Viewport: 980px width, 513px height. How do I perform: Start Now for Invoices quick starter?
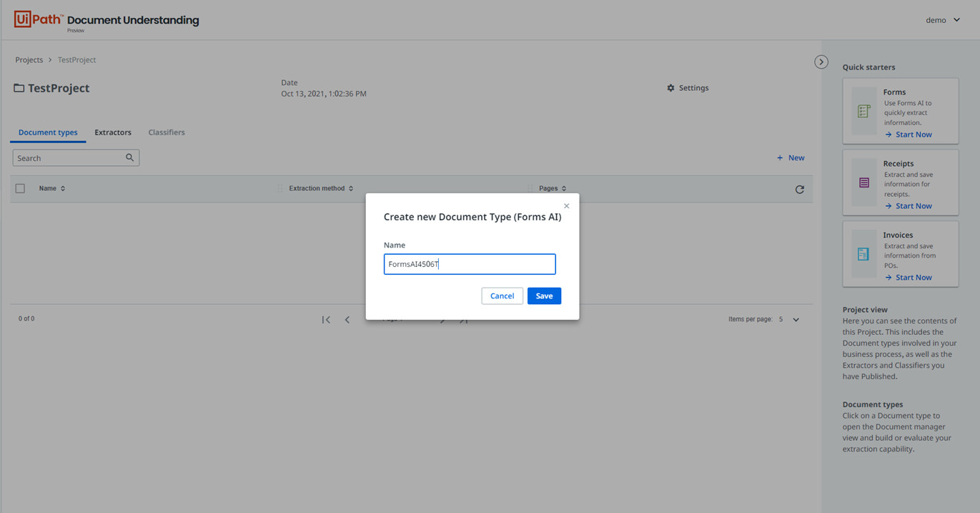click(x=909, y=278)
